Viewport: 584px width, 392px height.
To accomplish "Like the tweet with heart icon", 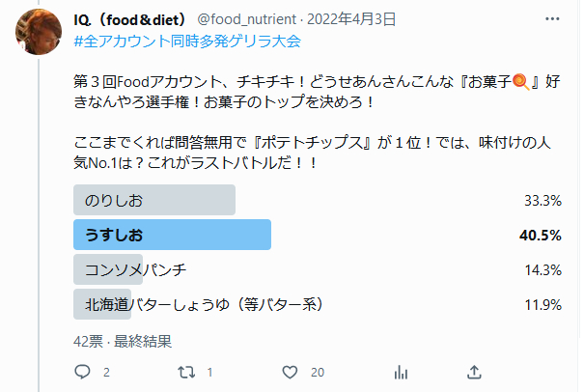I will click(290, 372).
